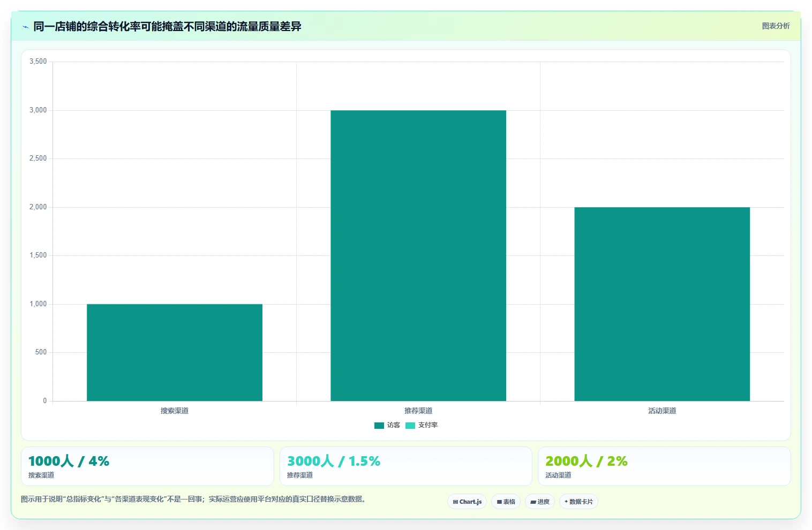Click the footnote starting with 图示用于说明

pos(194,499)
